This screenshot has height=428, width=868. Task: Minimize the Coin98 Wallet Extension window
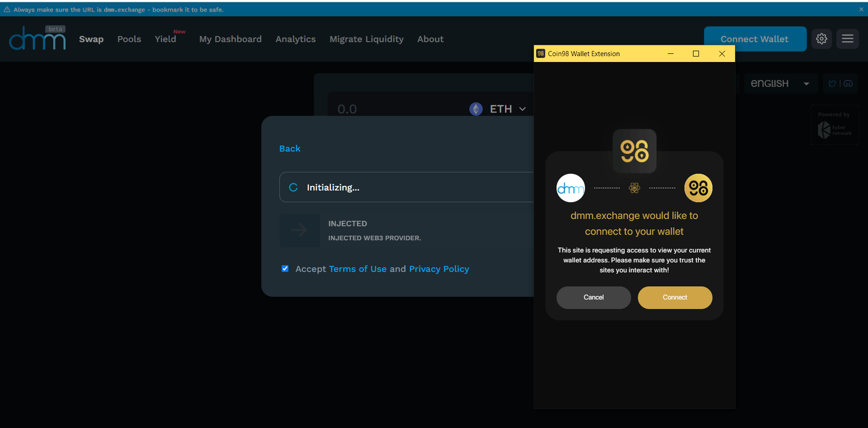671,53
